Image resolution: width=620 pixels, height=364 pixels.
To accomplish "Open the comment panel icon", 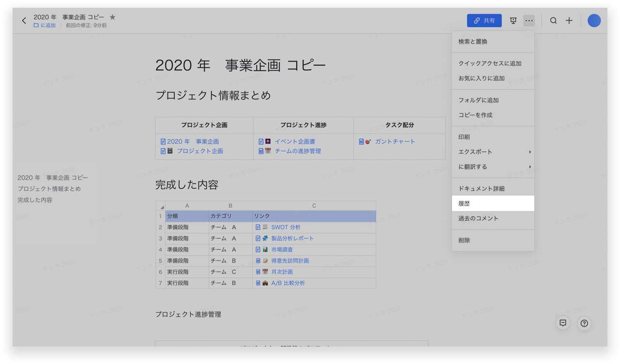I will (563, 323).
